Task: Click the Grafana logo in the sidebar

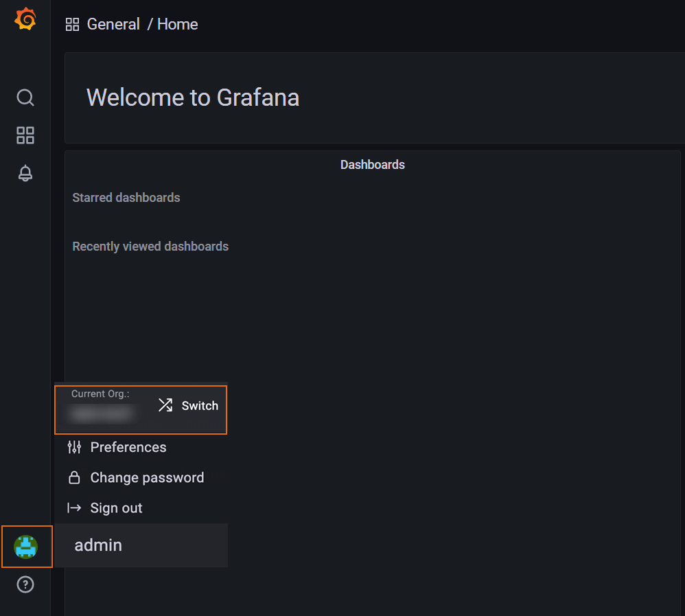Action: (25, 20)
